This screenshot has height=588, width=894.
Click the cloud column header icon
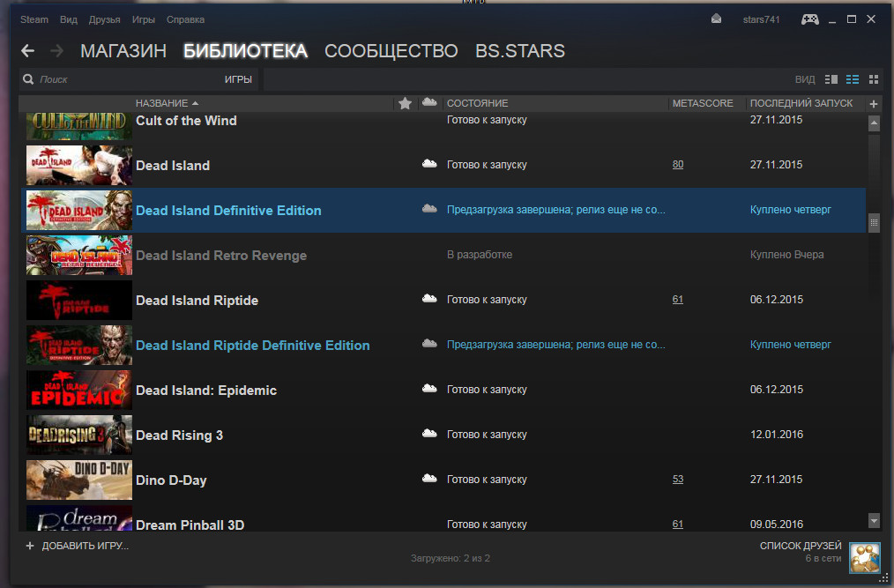pos(429,103)
